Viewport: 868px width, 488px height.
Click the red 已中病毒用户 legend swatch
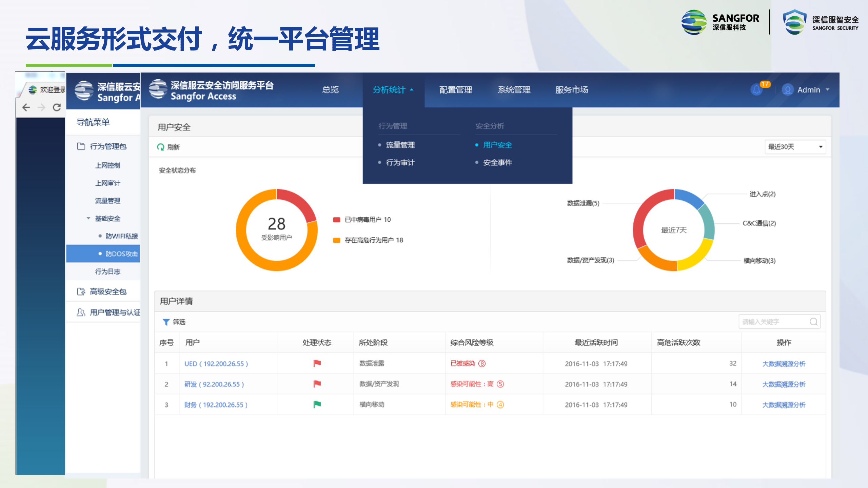pos(336,220)
